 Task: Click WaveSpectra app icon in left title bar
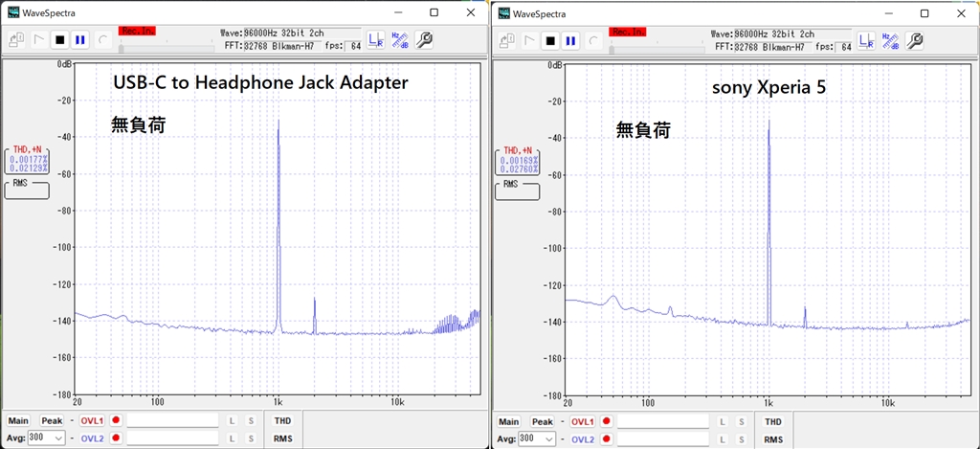tap(13, 12)
